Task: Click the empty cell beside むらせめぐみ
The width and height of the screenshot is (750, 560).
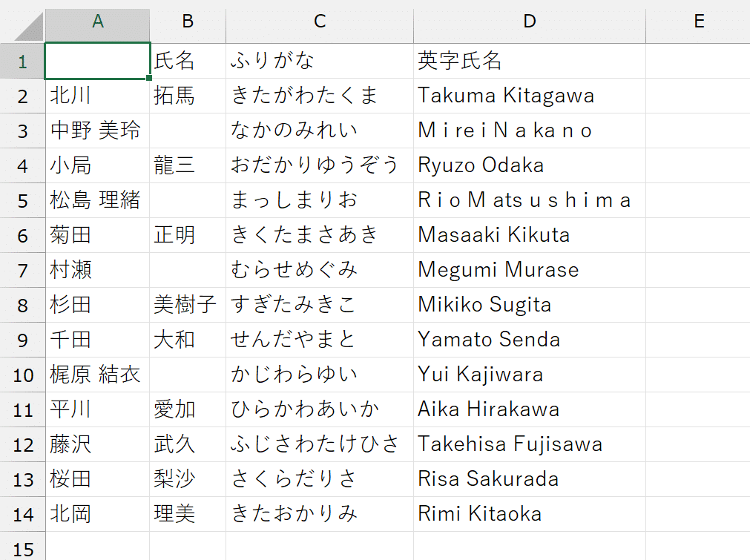Action: click(x=187, y=269)
